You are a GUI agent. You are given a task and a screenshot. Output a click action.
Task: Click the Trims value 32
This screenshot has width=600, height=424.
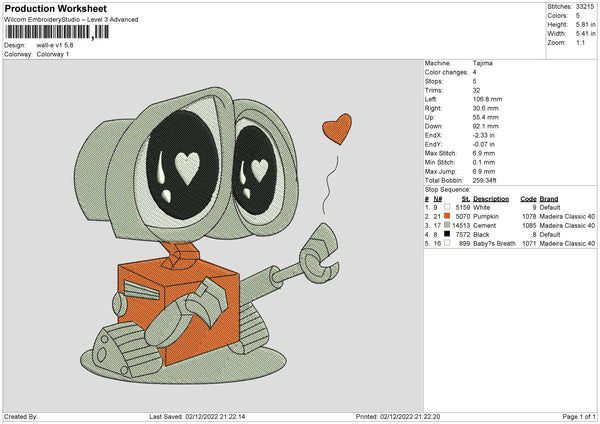pyautogui.click(x=476, y=90)
